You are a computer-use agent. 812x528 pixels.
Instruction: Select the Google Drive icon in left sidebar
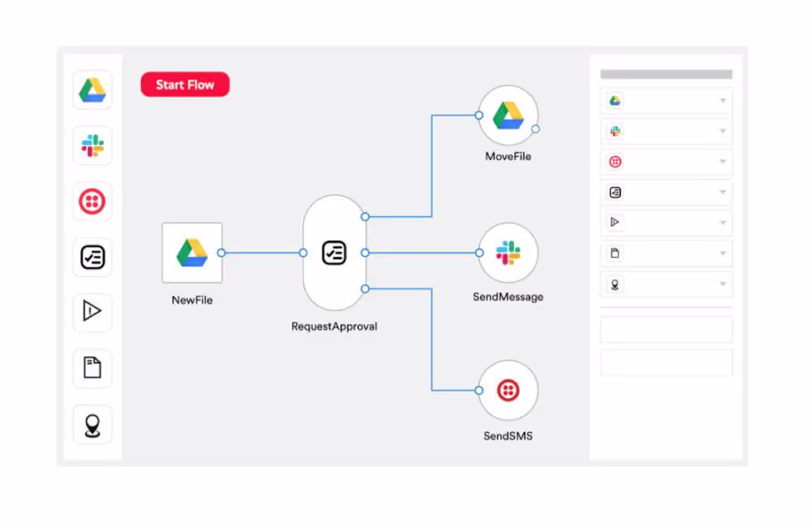point(93,90)
